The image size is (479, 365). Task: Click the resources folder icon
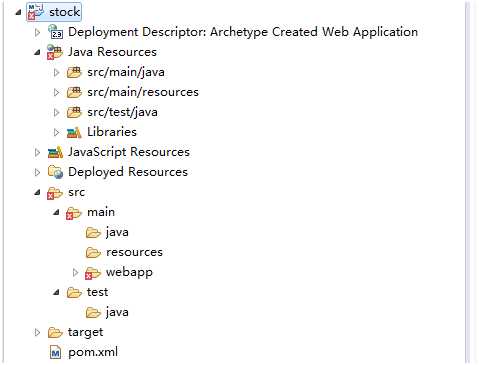click(93, 252)
